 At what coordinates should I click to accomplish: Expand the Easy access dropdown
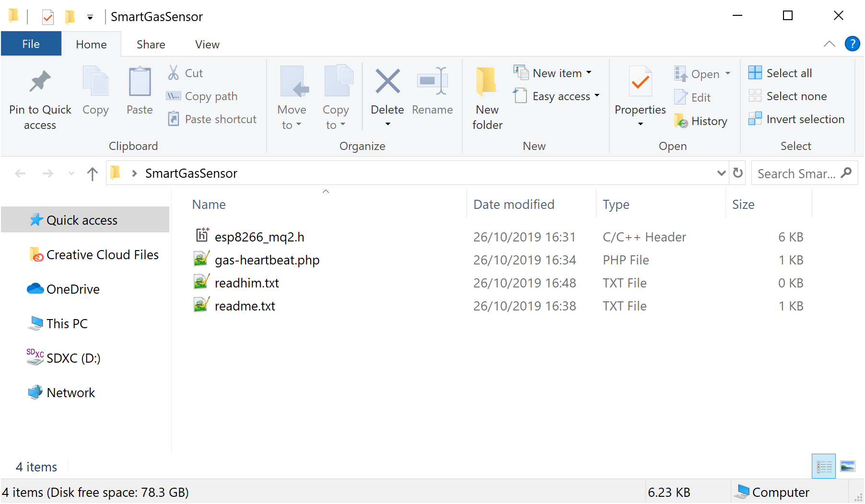tap(597, 95)
